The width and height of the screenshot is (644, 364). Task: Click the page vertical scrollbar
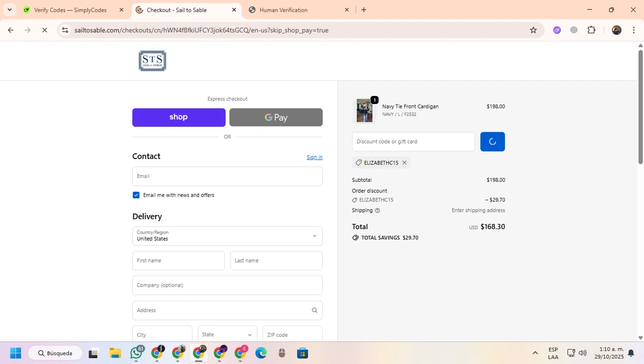[x=641, y=107]
